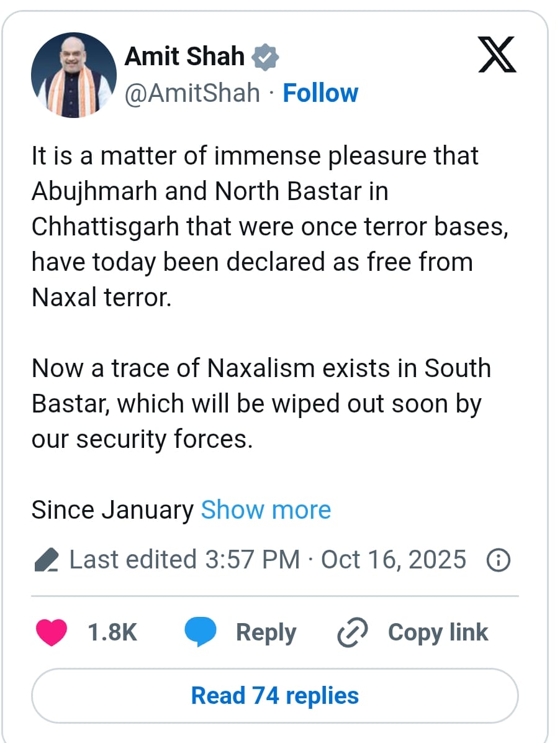Viewport: 560px width, 743px height.
Task: Click the chain link icon
Action: tap(353, 633)
